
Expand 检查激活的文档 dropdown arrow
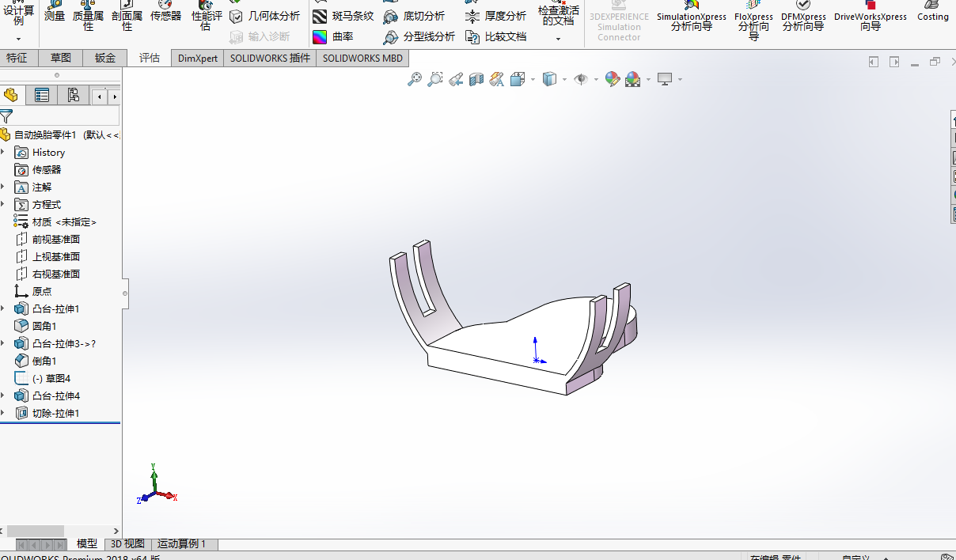[x=558, y=39]
